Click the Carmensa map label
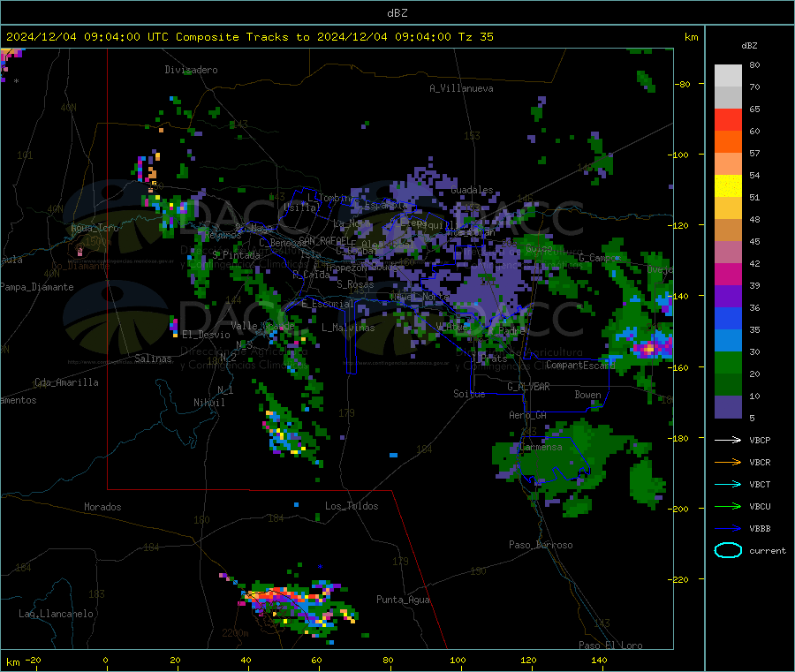The image size is (795, 672). [541, 447]
